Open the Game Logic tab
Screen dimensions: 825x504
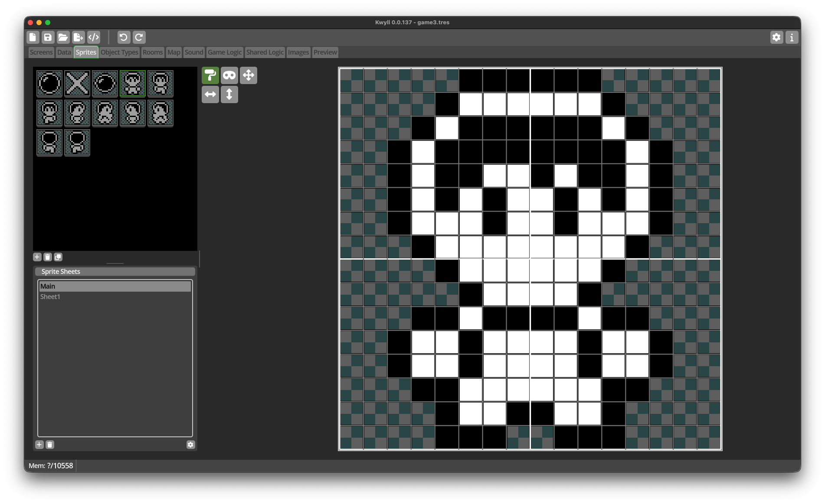pyautogui.click(x=225, y=52)
